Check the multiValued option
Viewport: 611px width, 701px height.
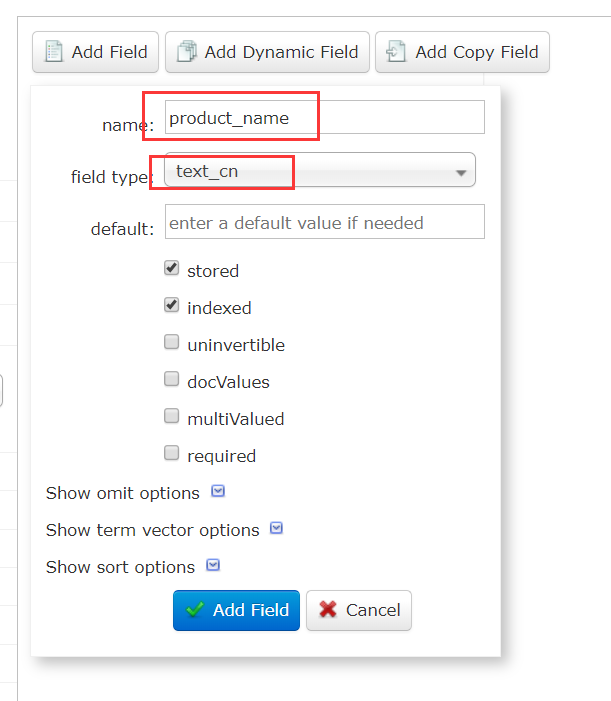[x=171, y=416]
